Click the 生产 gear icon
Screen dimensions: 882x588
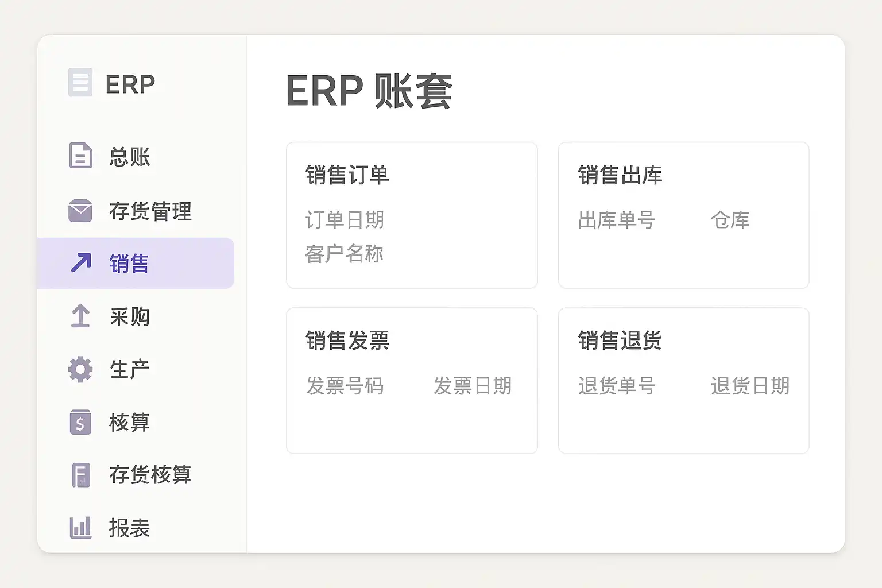(80, 369)
